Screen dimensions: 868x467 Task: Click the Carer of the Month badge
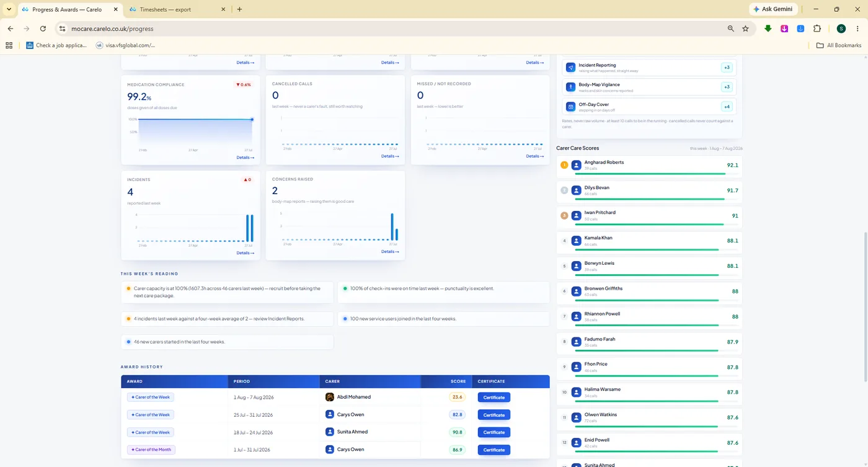[151, 450]
